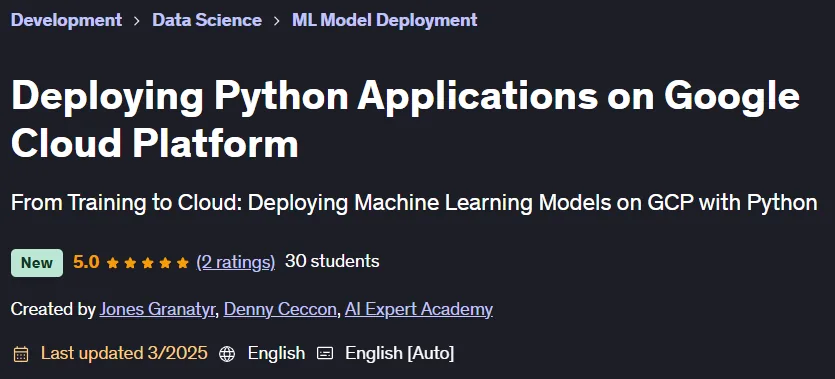835x379 pixels.
Task: Click chevron before ML Model Deployment
Action: click(x=277, y=21)
